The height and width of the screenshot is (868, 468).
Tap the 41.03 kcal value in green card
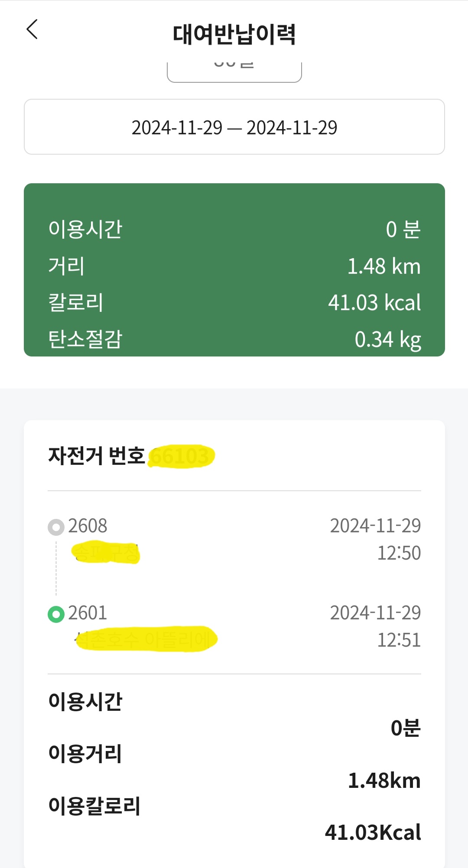click(374, 302)
